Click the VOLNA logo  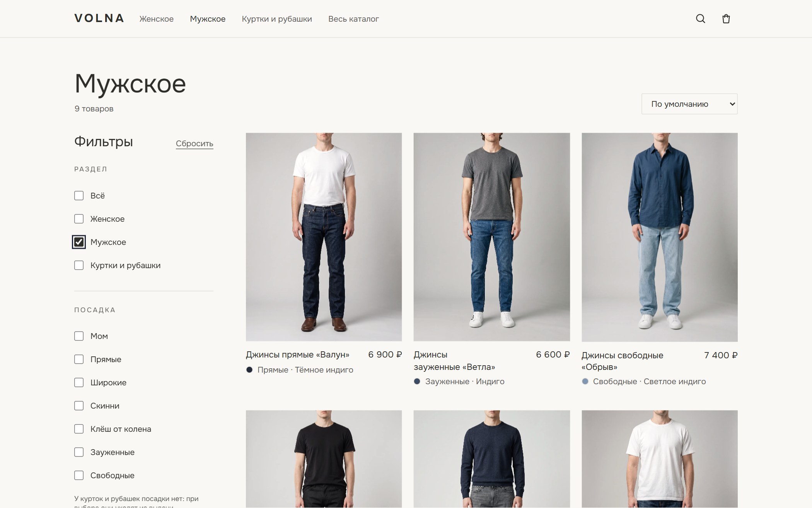point(99,18)
